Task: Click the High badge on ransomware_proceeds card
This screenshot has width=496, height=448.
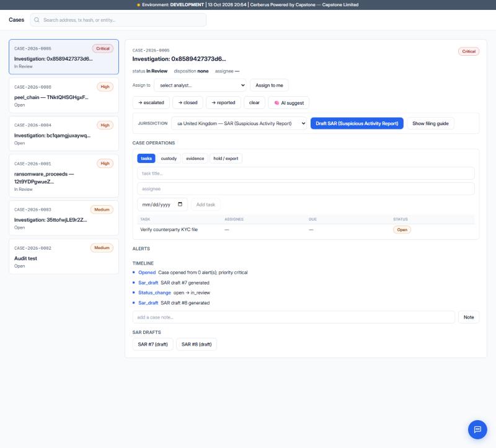Action: (x=105, y=164)
